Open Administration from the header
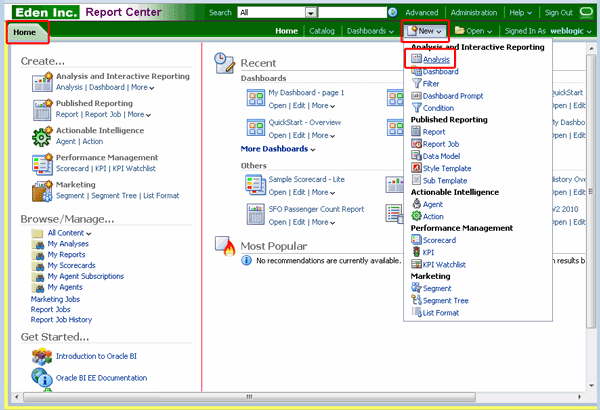 (474, 13)
